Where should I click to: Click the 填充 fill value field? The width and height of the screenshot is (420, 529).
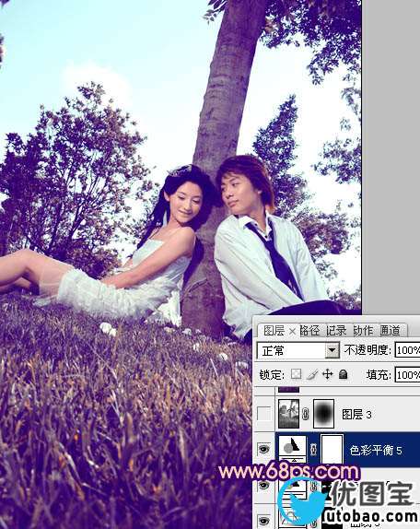point(407,375)
